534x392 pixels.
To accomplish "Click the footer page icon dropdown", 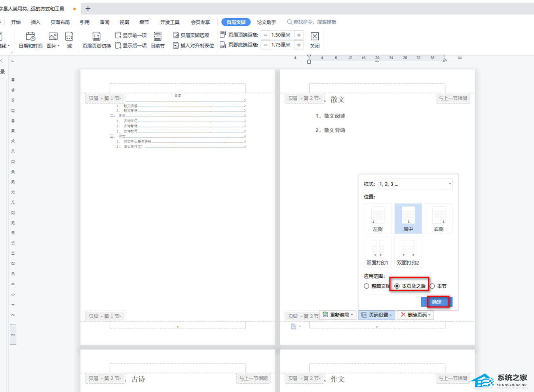I will tap(296, 326).
